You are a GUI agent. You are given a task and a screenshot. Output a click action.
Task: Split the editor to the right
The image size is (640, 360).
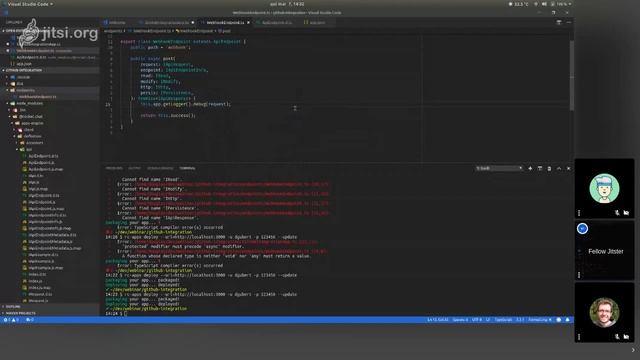[559, 22]
